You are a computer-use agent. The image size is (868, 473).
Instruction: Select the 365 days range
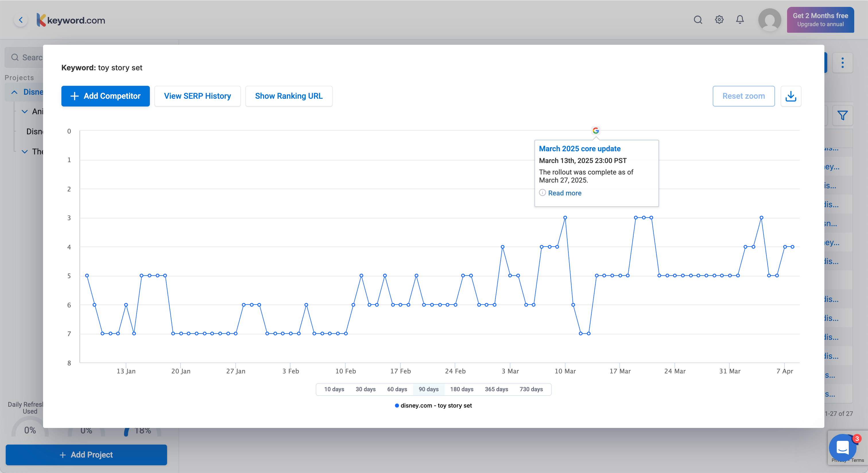496,389
